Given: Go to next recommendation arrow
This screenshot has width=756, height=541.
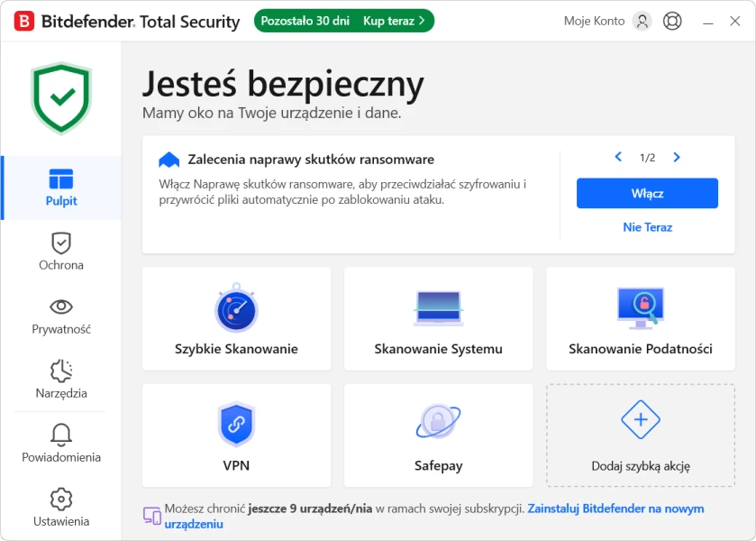Looking at the screenshot, I should point(677,158).
